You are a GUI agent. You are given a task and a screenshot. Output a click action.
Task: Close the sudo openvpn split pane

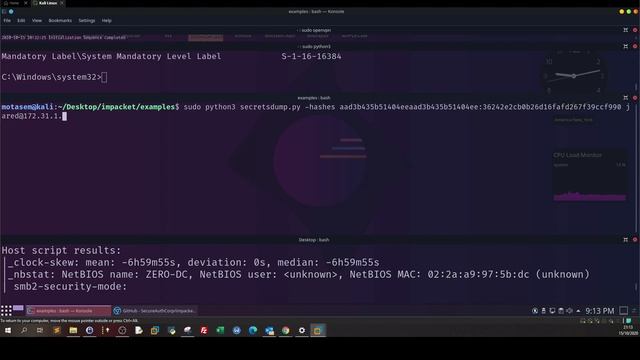(635, 30)
